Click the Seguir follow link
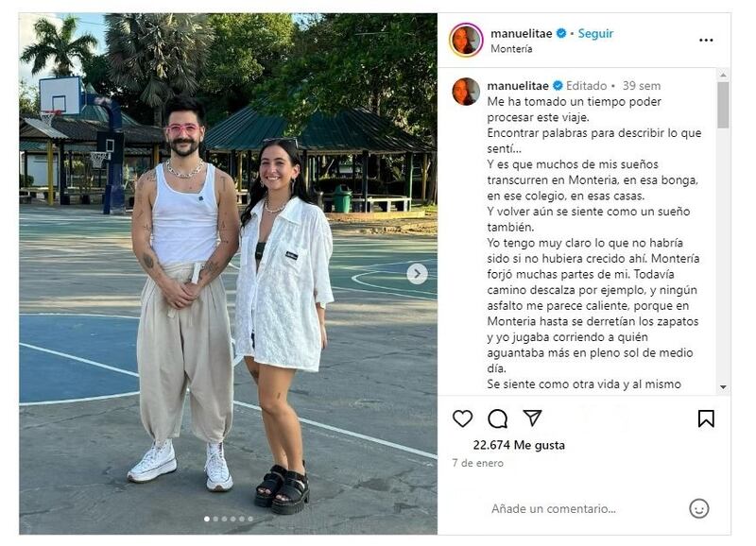 click(x=595, y=33)
